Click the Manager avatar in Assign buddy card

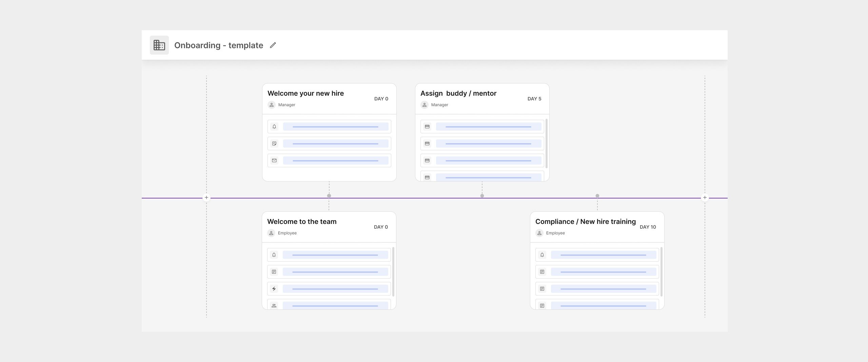(425, 105)
